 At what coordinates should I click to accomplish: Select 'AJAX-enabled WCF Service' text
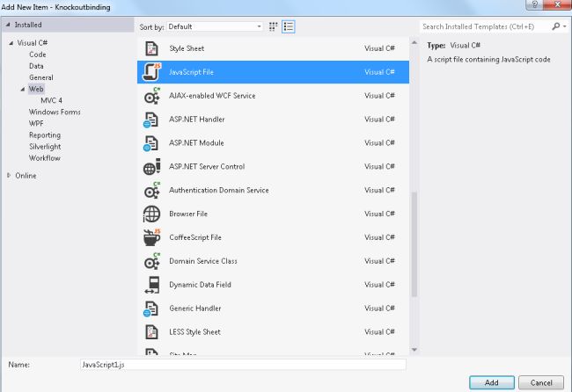(x=212, y=96)
